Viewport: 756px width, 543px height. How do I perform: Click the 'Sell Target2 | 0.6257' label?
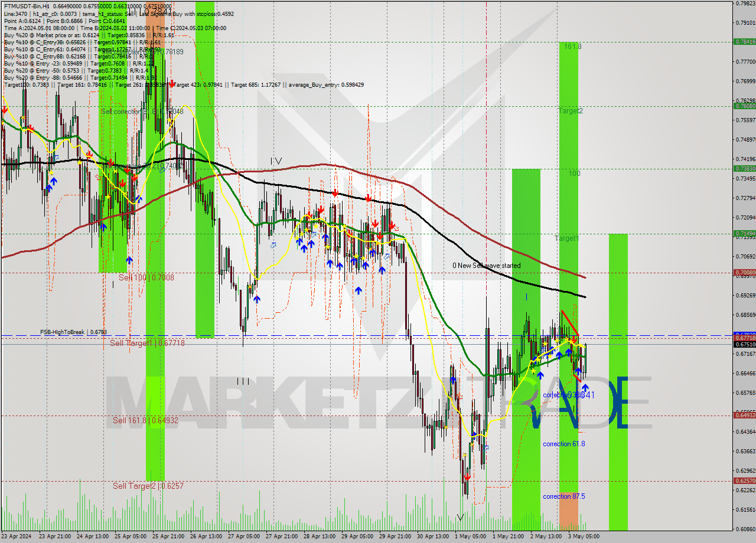[x=148, y=486]
